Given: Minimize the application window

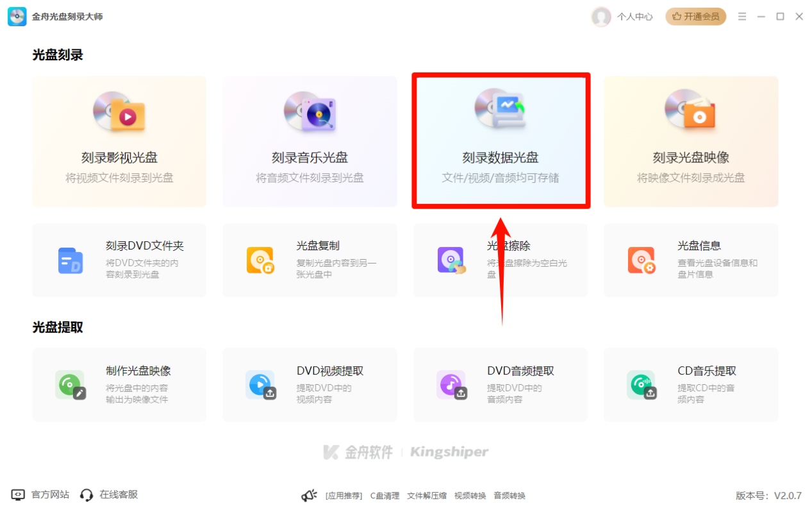Looking at the screenshot, I should (761, 17).
